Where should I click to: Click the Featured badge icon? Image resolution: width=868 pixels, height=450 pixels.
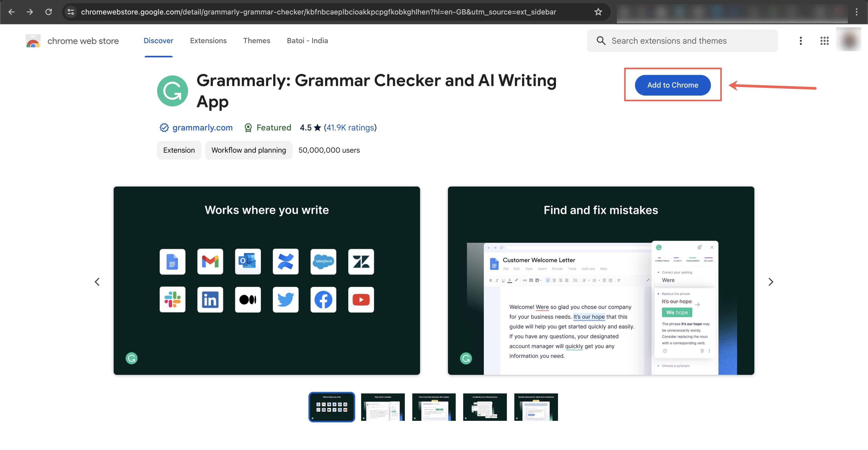(x=248, y=128)
